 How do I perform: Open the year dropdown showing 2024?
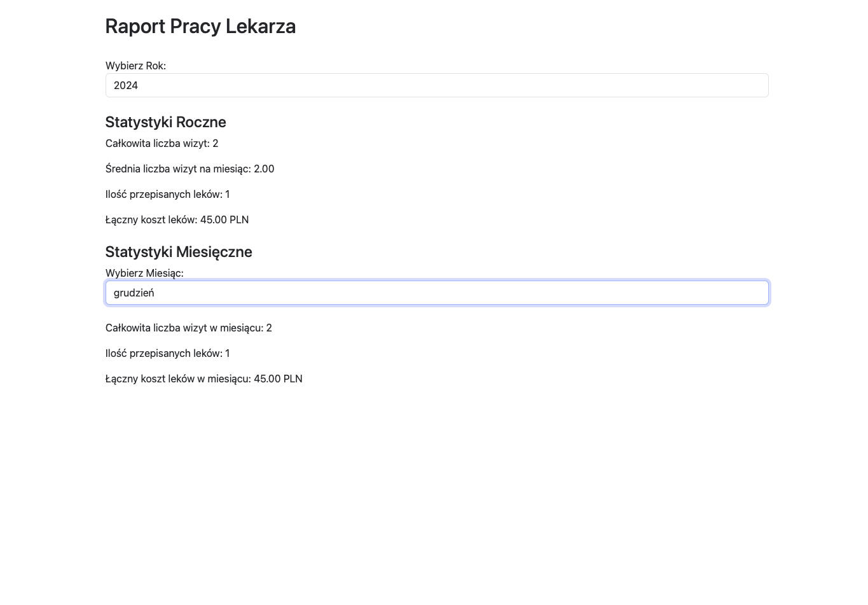pyautogui.click(x=437, y=85)
